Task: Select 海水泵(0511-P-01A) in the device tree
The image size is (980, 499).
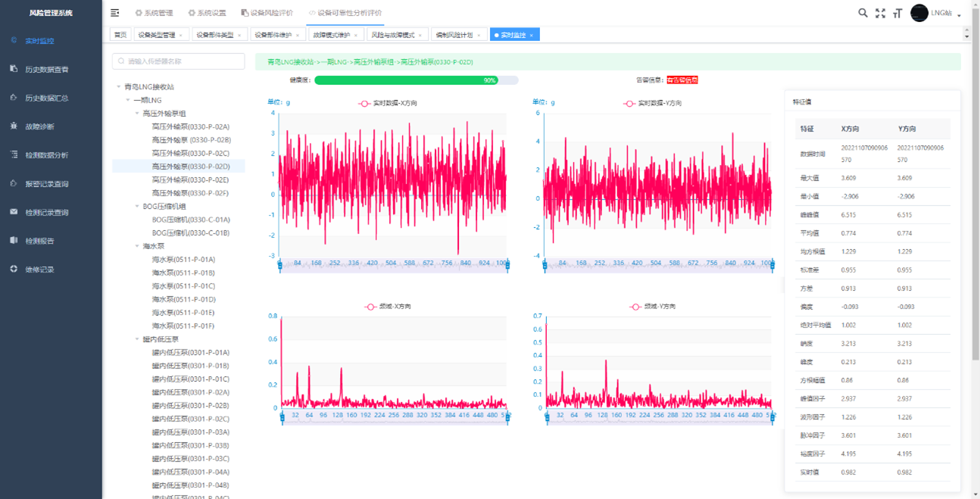Action: [x=183, y=260]
